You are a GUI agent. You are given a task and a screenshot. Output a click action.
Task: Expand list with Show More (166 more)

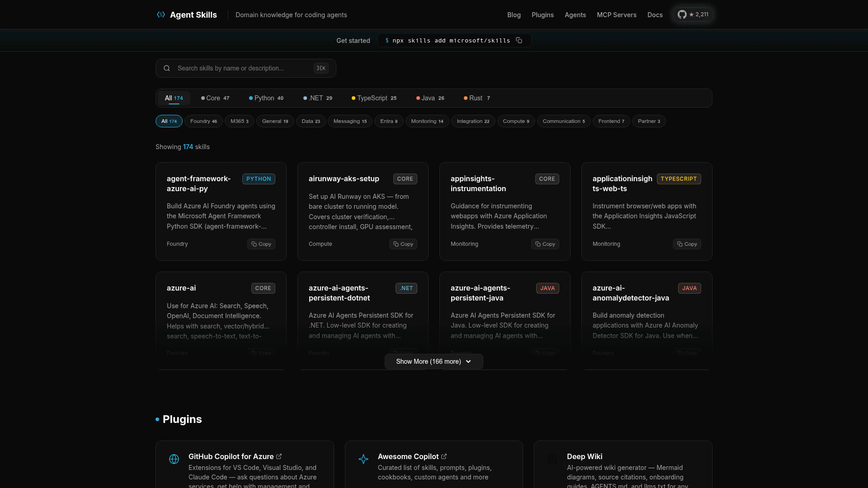pos(434,361)
